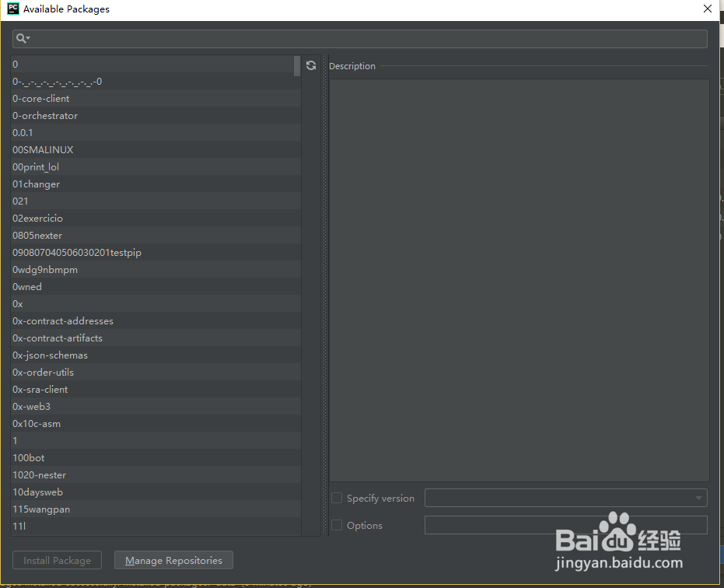
Task: Focus the package search field
Action: (360, 39)
